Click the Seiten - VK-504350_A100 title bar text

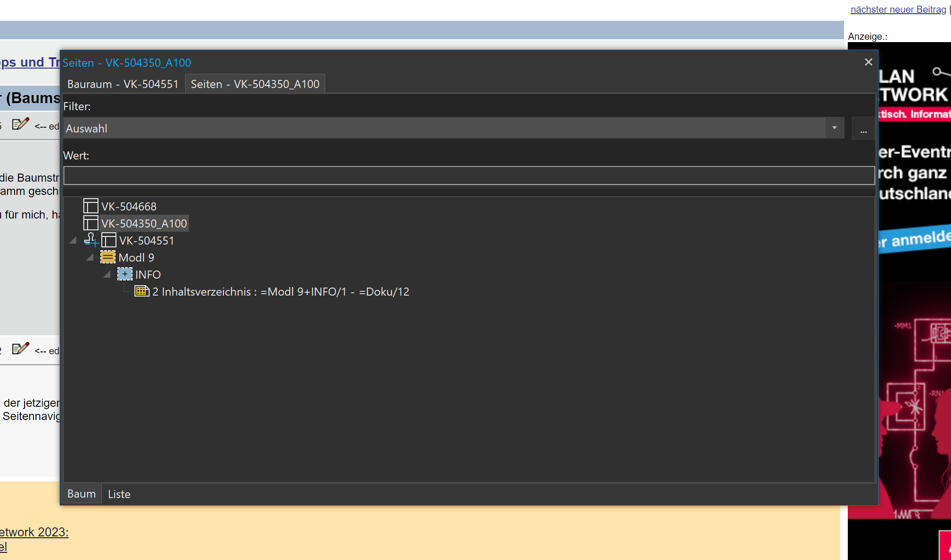point(127,63)
